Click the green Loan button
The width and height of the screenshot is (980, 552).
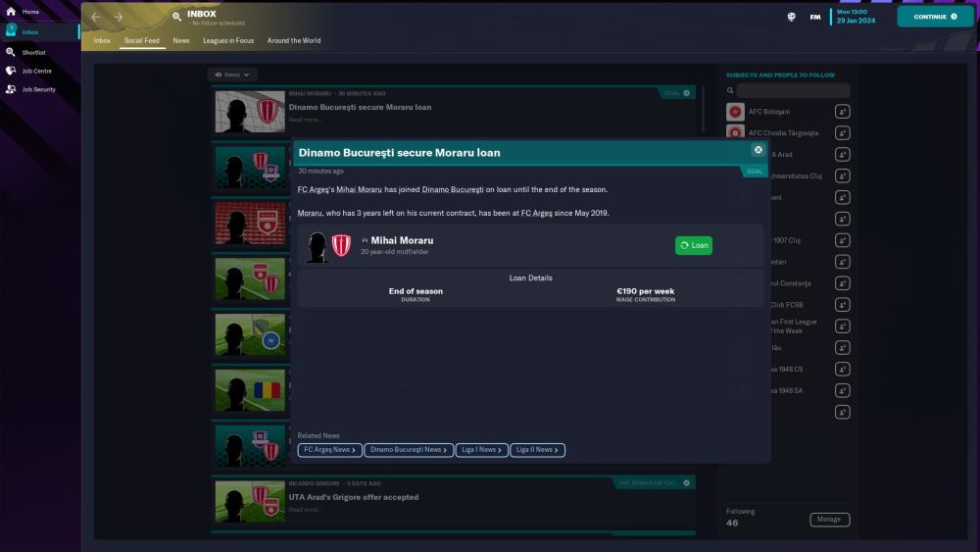(694, 245)
